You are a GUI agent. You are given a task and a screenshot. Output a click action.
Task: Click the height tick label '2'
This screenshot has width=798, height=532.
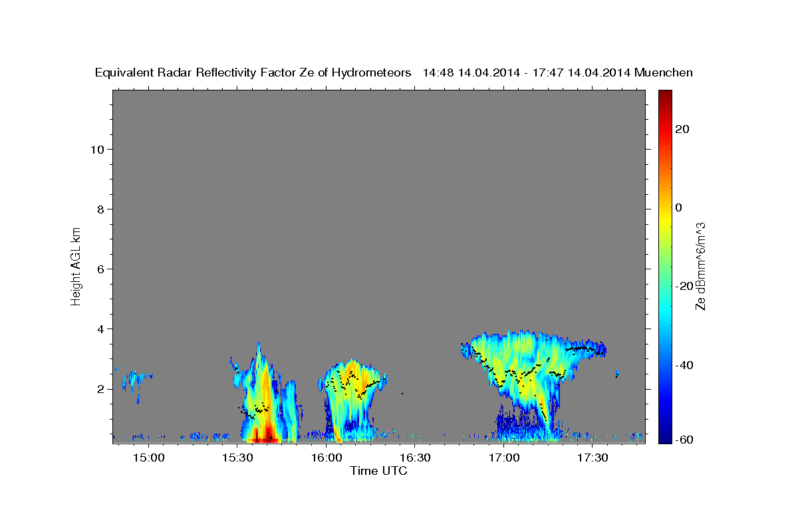(x=101, y=388)
